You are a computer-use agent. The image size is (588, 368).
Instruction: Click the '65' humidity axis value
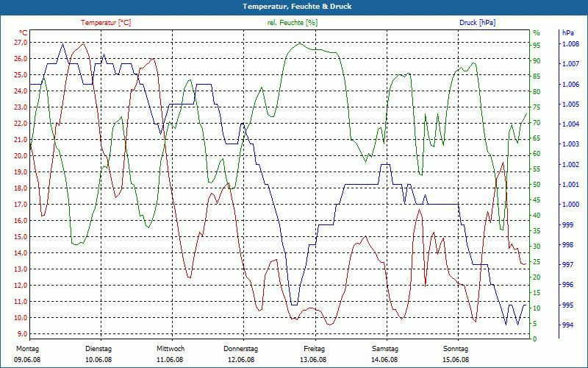[x=537, y=138]
